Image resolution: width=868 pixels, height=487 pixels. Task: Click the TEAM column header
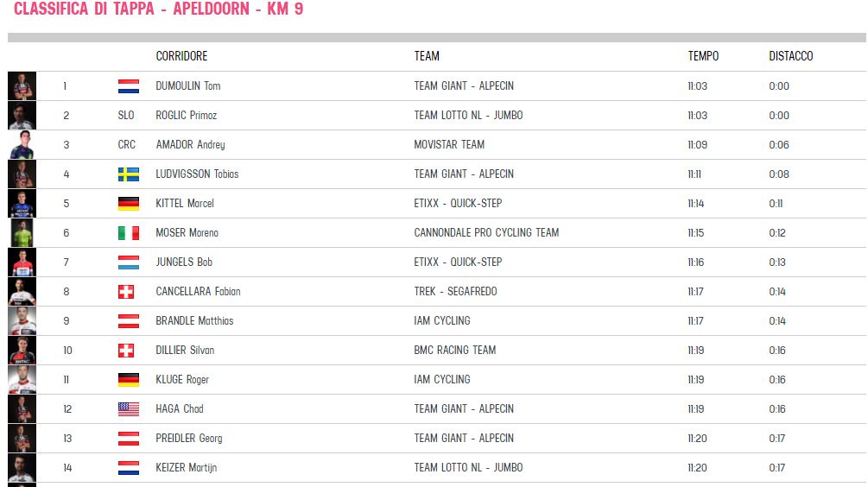coord(427,56)
